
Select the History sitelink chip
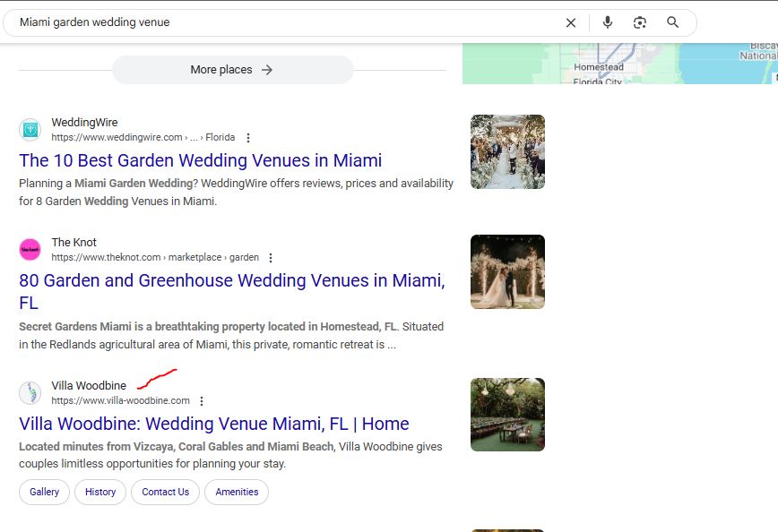pos(100,492)
